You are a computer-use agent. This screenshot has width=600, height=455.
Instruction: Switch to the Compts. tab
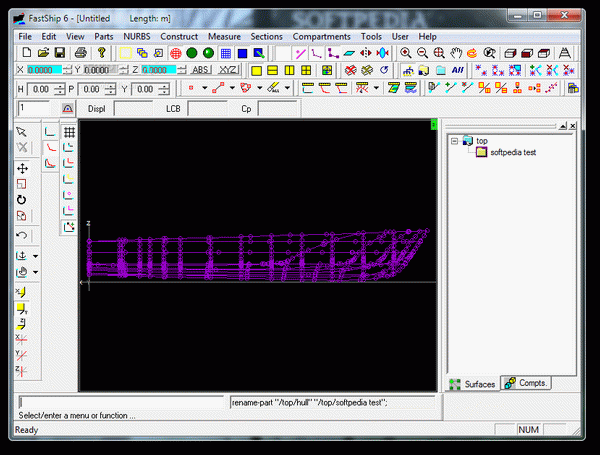point(526,383)
